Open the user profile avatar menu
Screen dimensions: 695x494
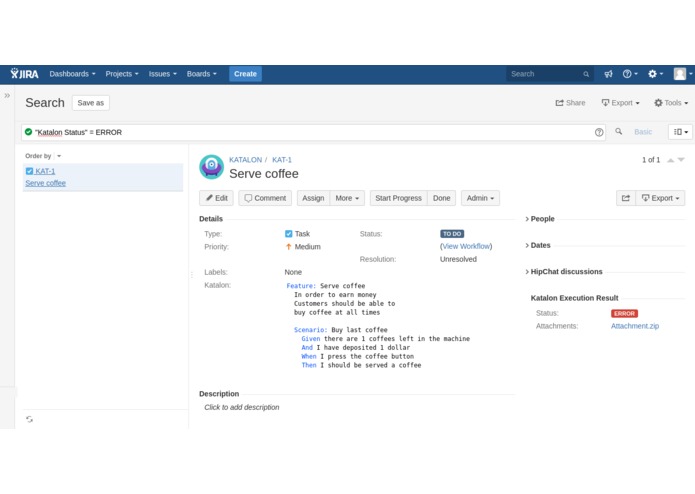683,74
